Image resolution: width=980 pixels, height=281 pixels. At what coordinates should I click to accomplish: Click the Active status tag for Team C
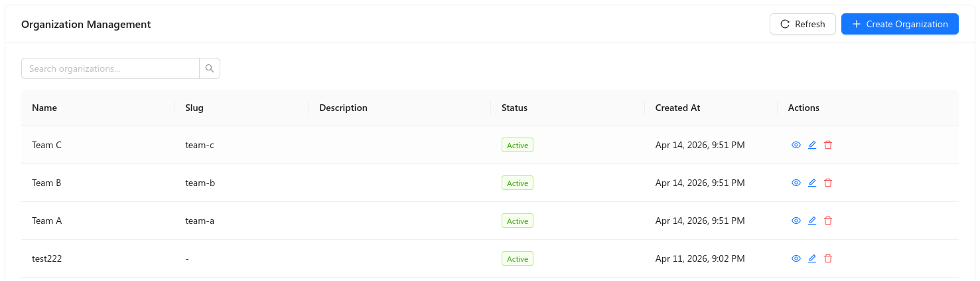518,145
